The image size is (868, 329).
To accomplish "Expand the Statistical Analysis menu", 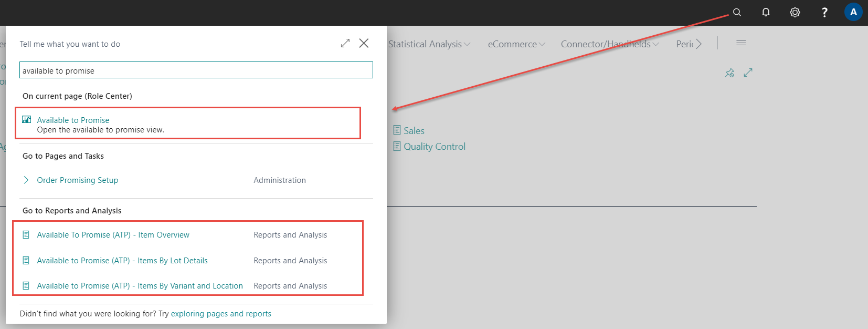I will pos(429,44).
